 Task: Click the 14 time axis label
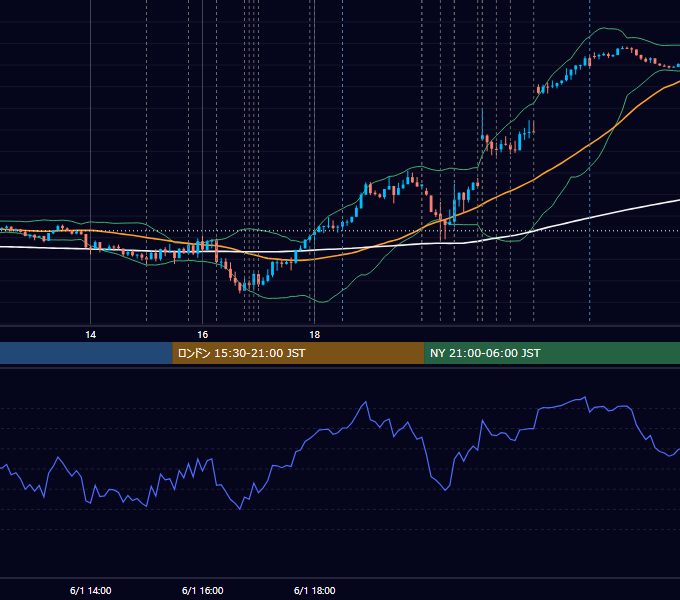[x=90, y=335]
